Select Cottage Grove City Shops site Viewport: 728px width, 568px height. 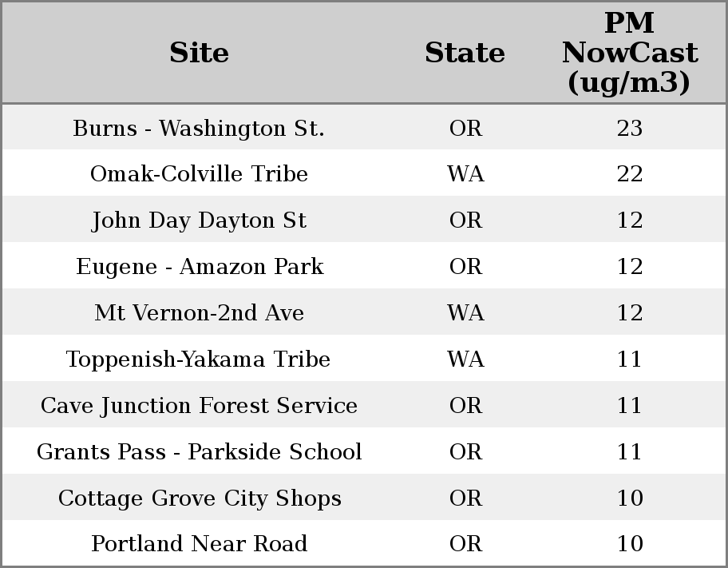click(199, 498)
